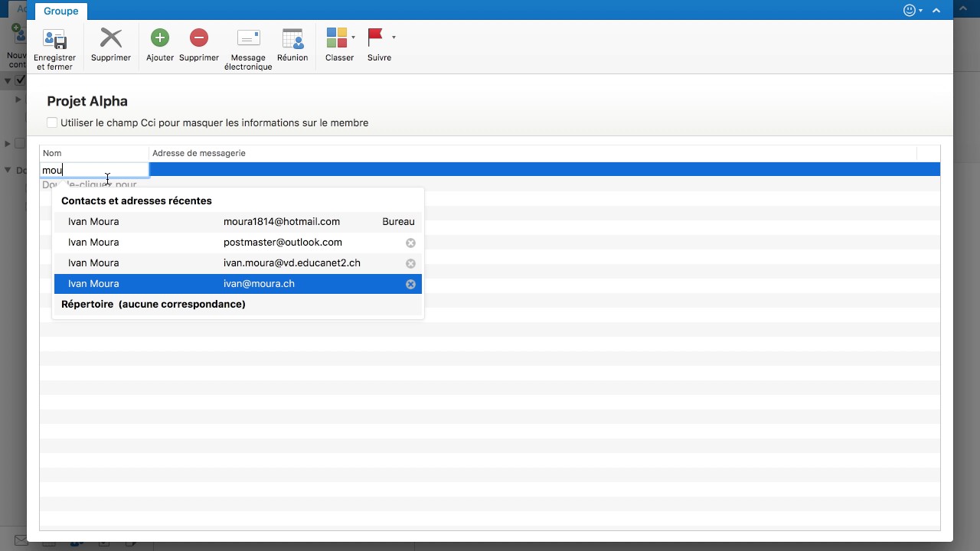The width and height of the screenshot is (980, 551).
Task: Add a member with the green Ajouter icon
Action: [x=160, y=37]
